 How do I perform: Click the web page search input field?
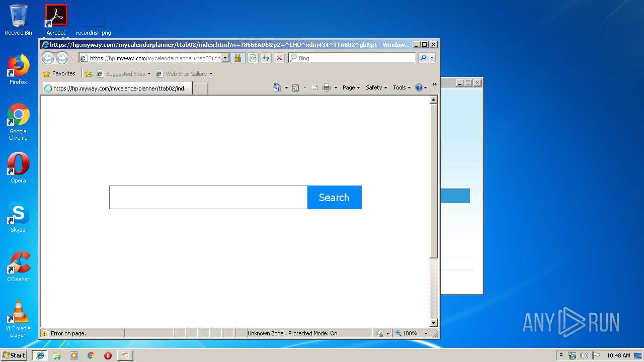pos(208,197)
